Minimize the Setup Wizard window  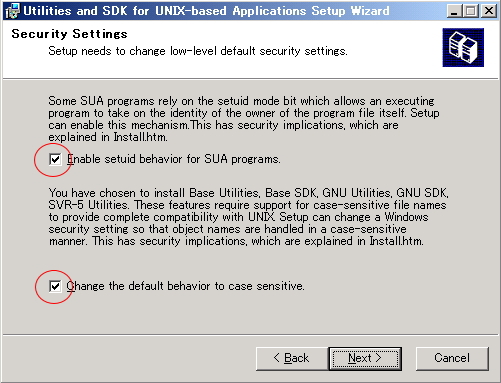coord(454,11)
